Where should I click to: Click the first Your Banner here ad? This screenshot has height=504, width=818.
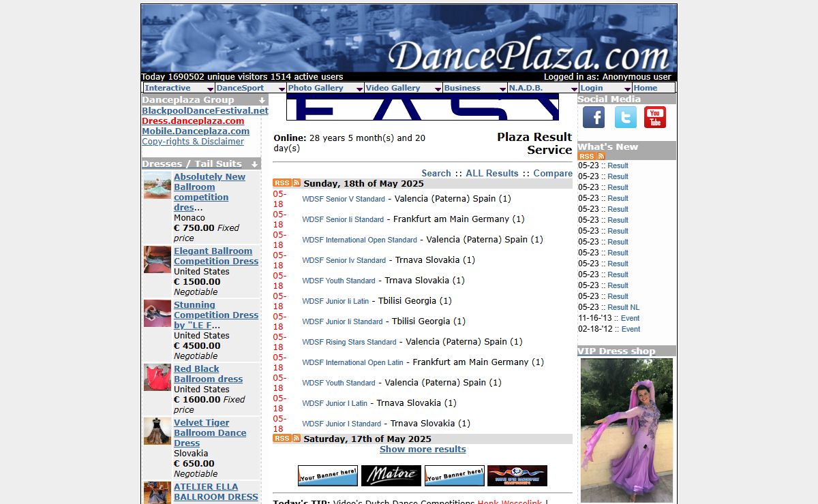click(x=328, y=475)
